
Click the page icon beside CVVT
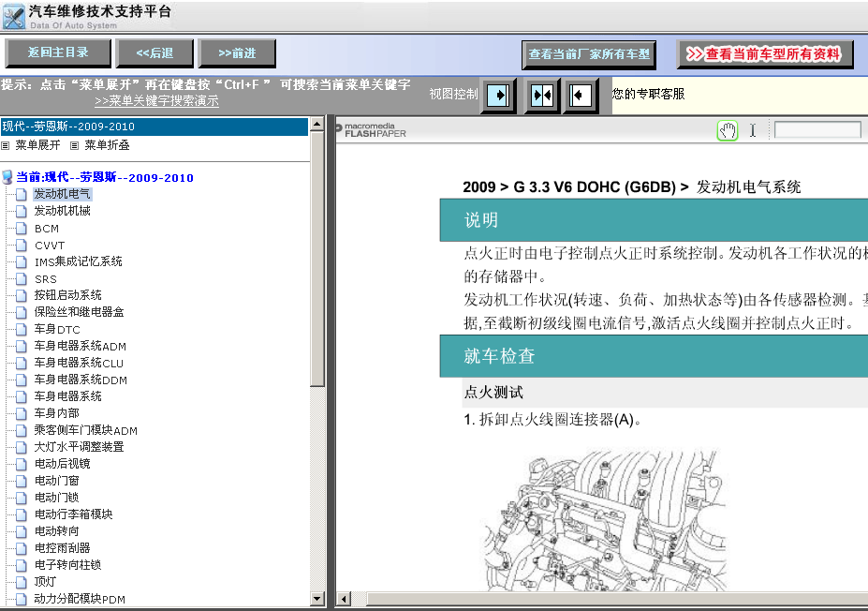21,245
